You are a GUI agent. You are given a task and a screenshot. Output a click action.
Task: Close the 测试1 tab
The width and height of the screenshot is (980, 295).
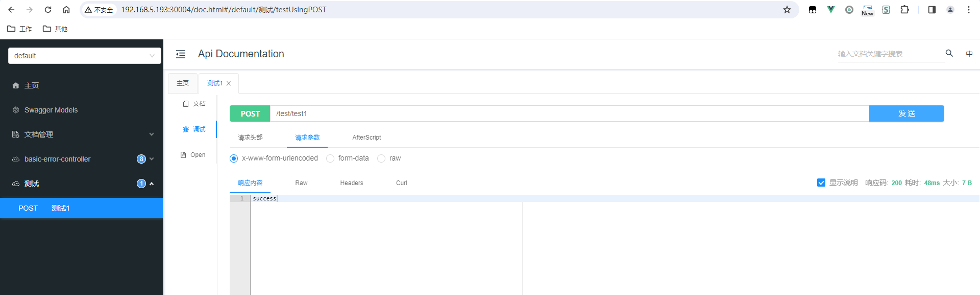(x=229, y=83)
